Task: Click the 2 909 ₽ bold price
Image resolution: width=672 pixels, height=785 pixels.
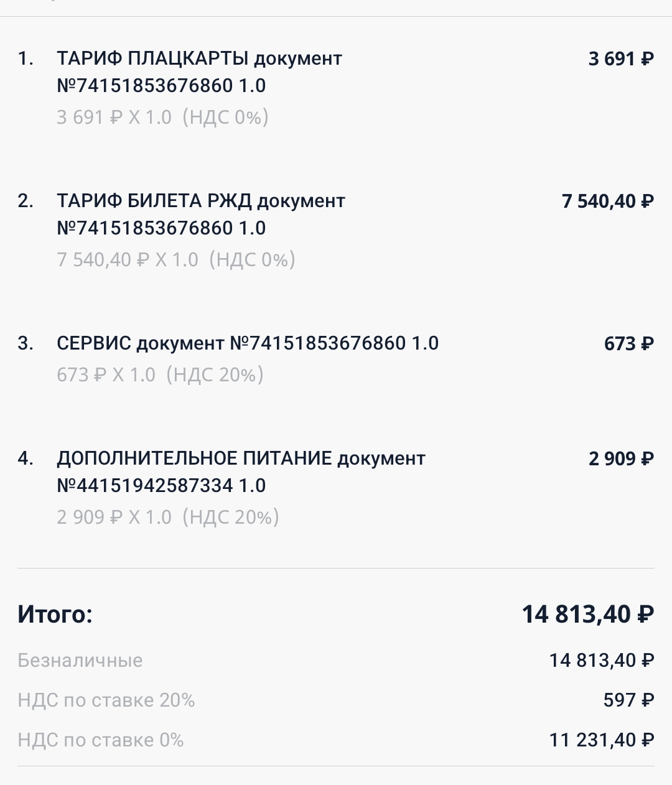Action: 621,459
